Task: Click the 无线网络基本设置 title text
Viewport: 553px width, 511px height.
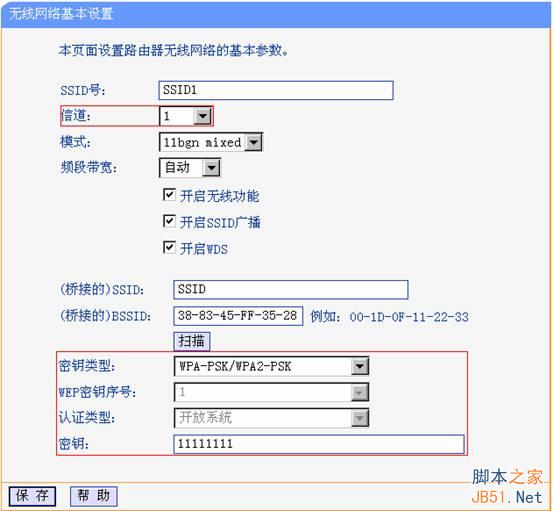Action: point(61,14)
